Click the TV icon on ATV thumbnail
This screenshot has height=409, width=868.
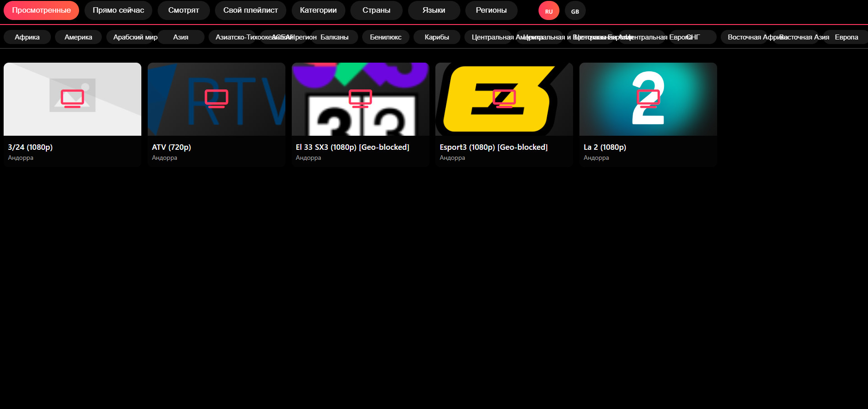(x=216, y=99)
